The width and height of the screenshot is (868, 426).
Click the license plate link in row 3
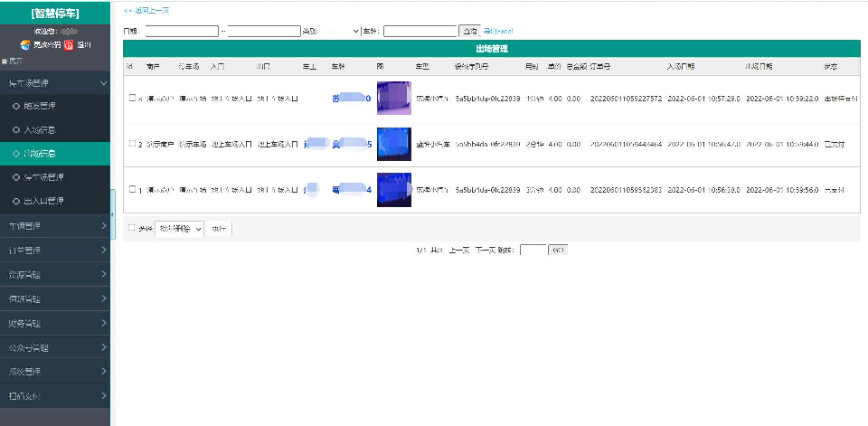click(x=352, y=99)
